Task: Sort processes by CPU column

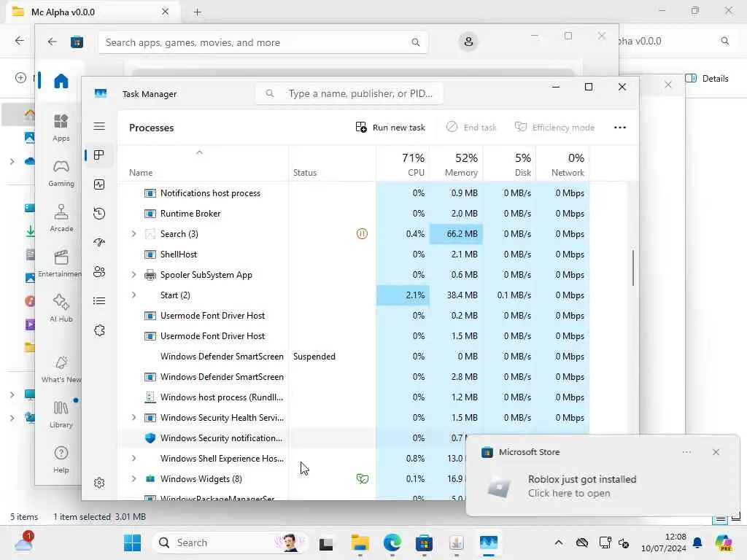Action: (403, 164)
